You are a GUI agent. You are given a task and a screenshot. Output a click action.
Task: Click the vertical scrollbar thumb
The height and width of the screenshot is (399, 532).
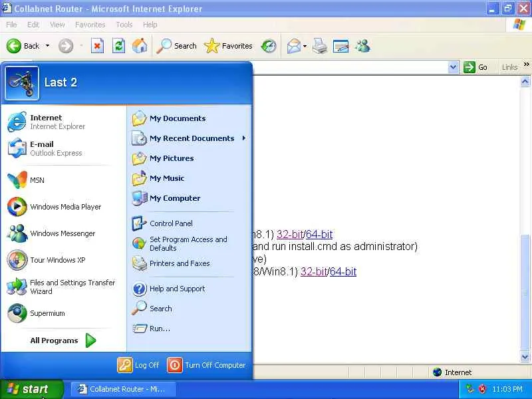pyautogui.click(x=525, y=293)
